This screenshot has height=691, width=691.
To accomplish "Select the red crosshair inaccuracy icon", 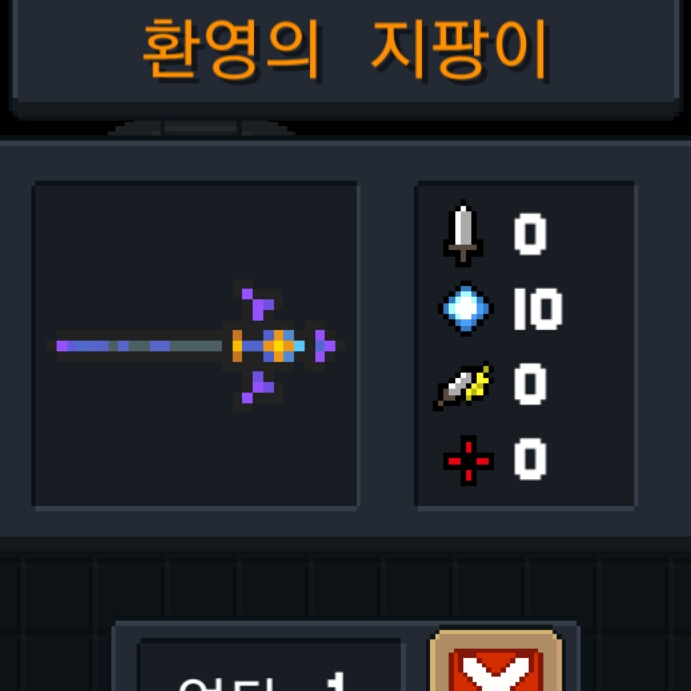I will pos(468,461).
